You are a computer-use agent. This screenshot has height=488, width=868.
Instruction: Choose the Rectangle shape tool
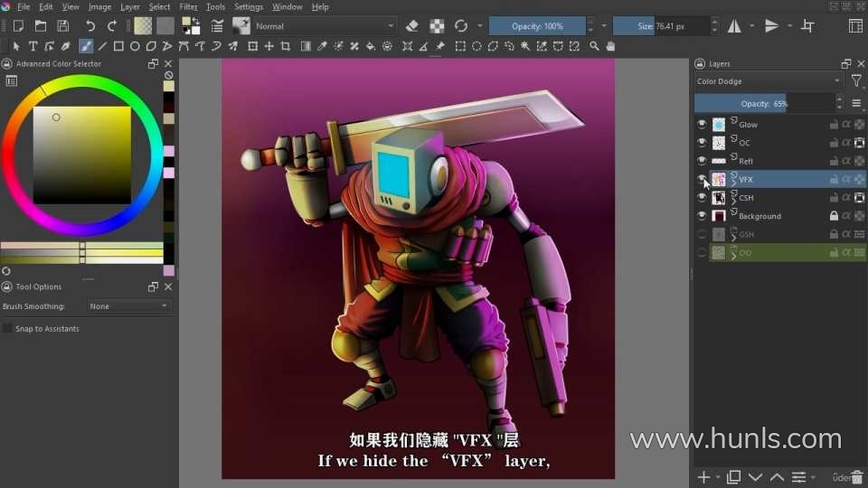[119, 46]
